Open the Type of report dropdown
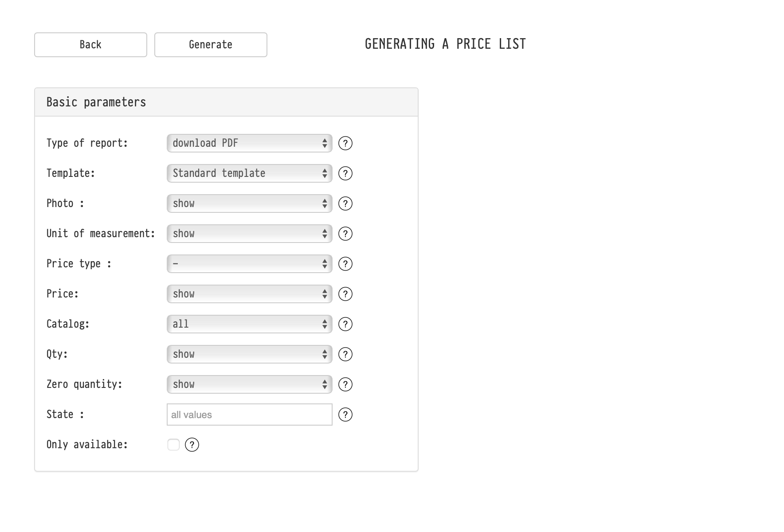This screenshot has height=532, width=784. coord(249,143)
